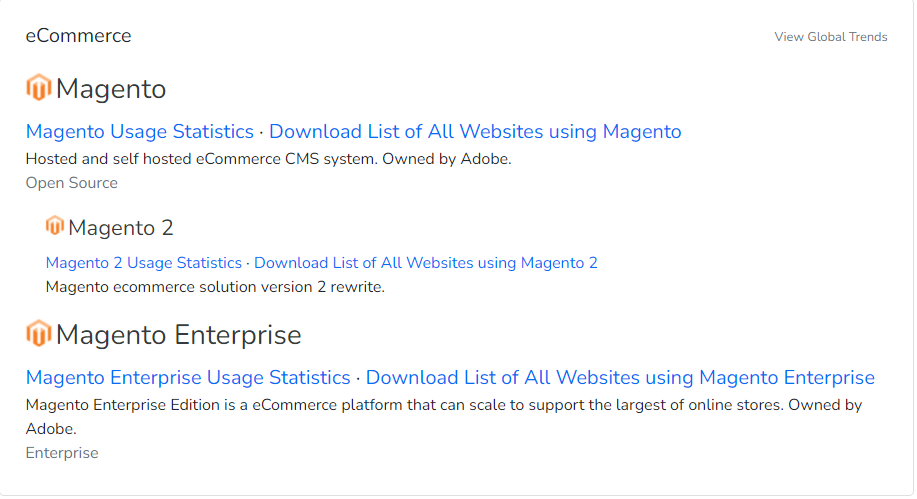This screenshot has width=917, height=499.
Task: Click the Magento logo icon beside the Magento heading
Action: point(38,88)
